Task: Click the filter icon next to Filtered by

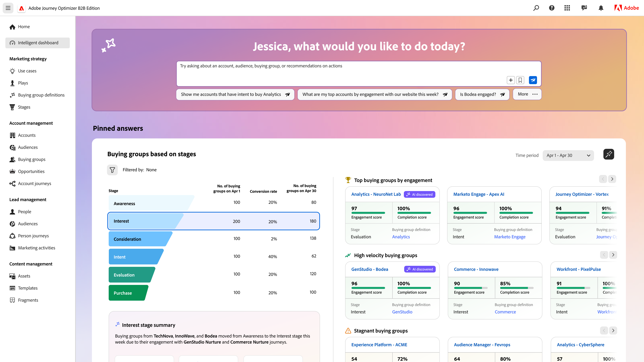Action: point(112,170)
